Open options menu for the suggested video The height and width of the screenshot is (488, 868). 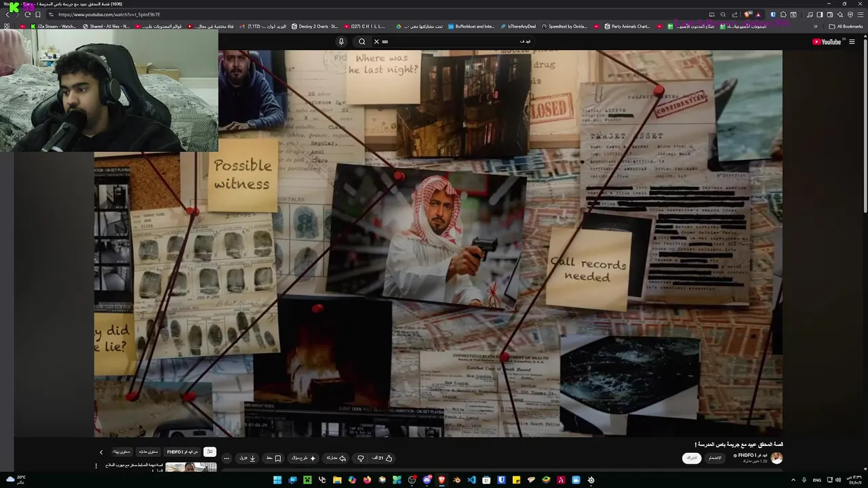[x=96, y=466]
